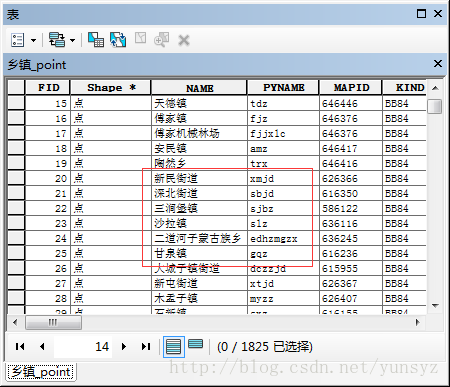This screenshot has width=450, height=387.
Task: Click the Delete Selected X icon
Action: click(x=184, y=40)
